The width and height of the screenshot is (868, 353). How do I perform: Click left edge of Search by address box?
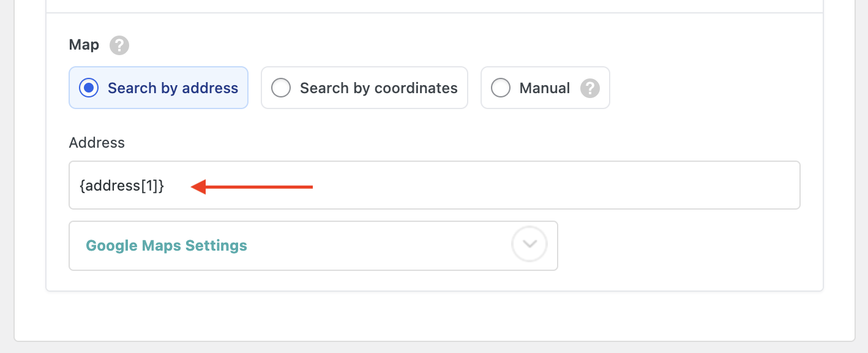(73, 88)
